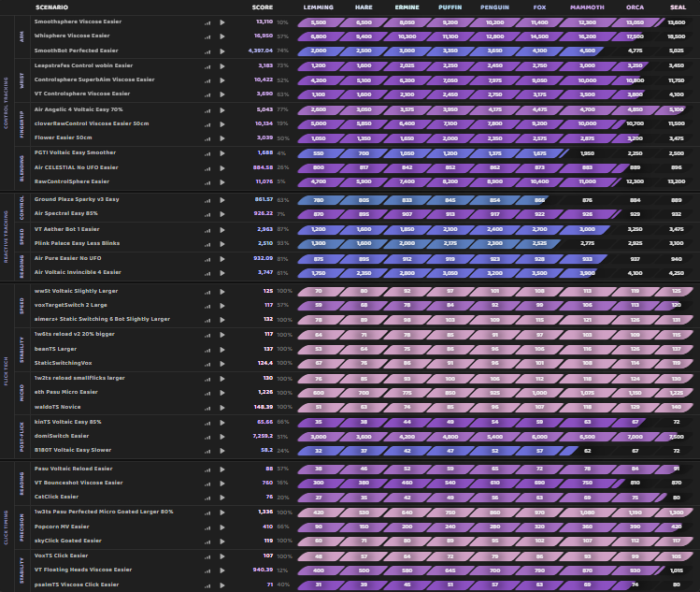The width and height of the screenshot is (700, 592).
Task: Select the FOX rank column header
Action: (x=539, y=7)
